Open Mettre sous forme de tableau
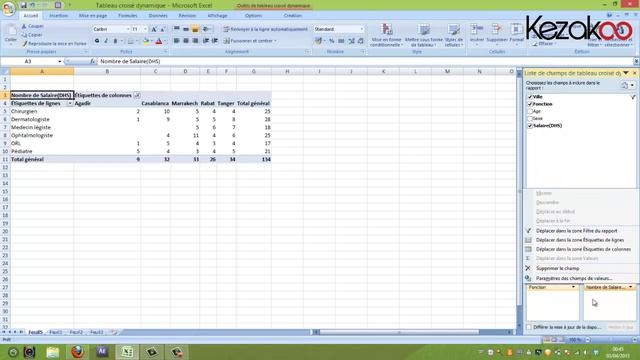 point(424,35)
